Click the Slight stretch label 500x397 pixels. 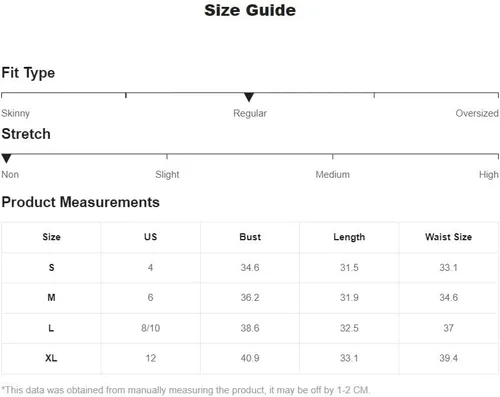167,174
